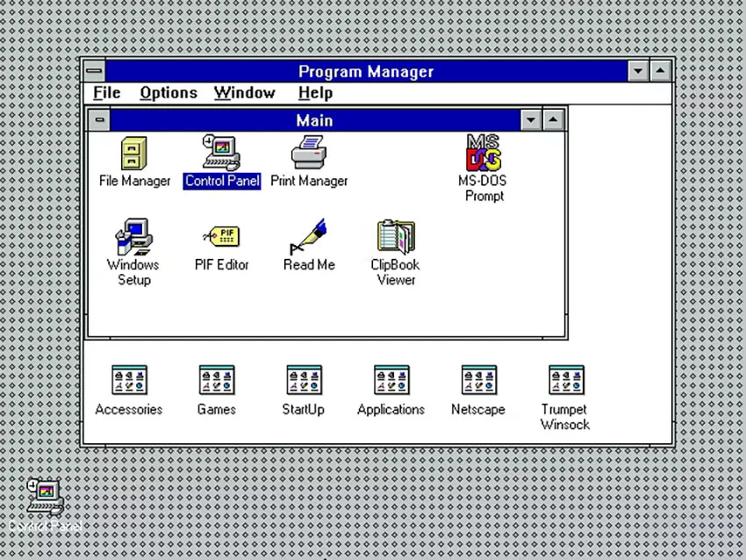746x560 pixels.
Task: Minimize the Main group window
Action: (530, 120)
